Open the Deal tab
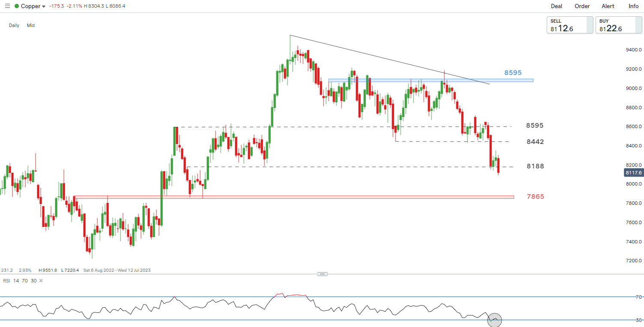Screen dimensions: 644x327 557,6
